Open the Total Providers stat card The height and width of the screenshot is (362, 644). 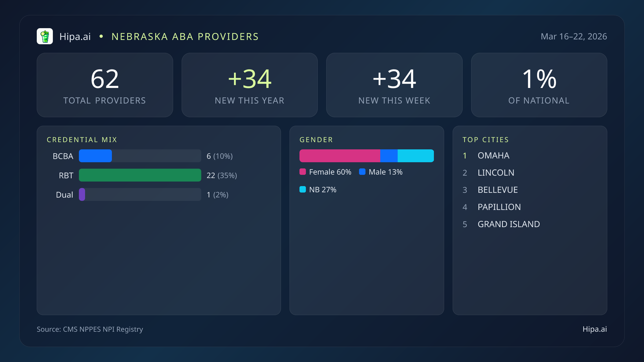[x=105, y=85]
